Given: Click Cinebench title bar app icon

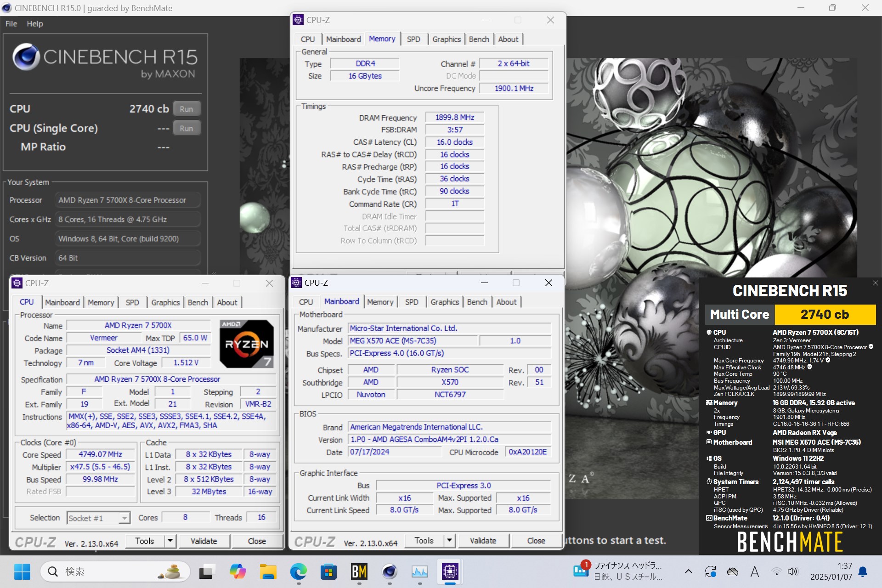Looking at the screenshot, I should click(6, 8).
